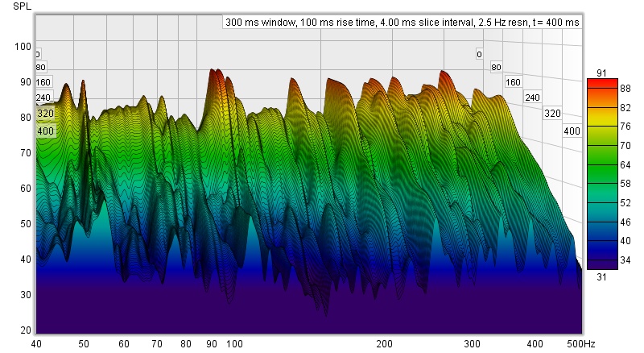644x353 pixels.
Task: Choose the right-side 240 ms time marker
Action: tap(532, 98)
